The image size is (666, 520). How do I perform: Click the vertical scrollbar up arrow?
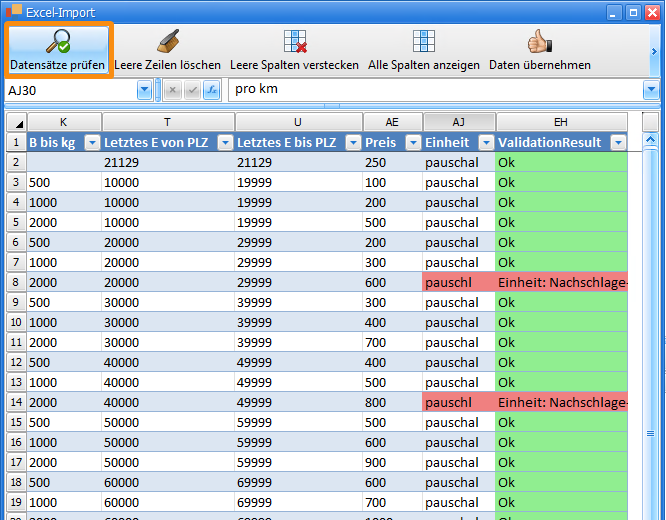click(x=650, y=139)
